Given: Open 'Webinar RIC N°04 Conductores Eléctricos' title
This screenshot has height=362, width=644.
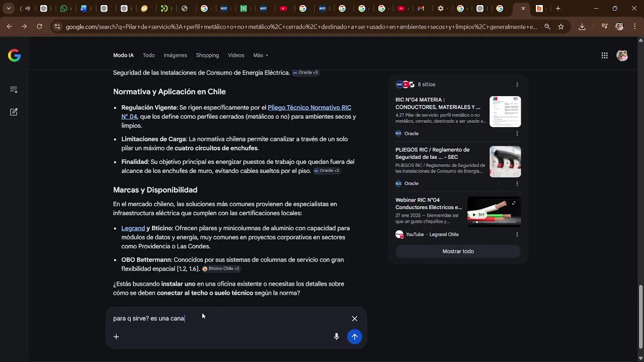Looking at the screenshot, I should coord(429,204).
